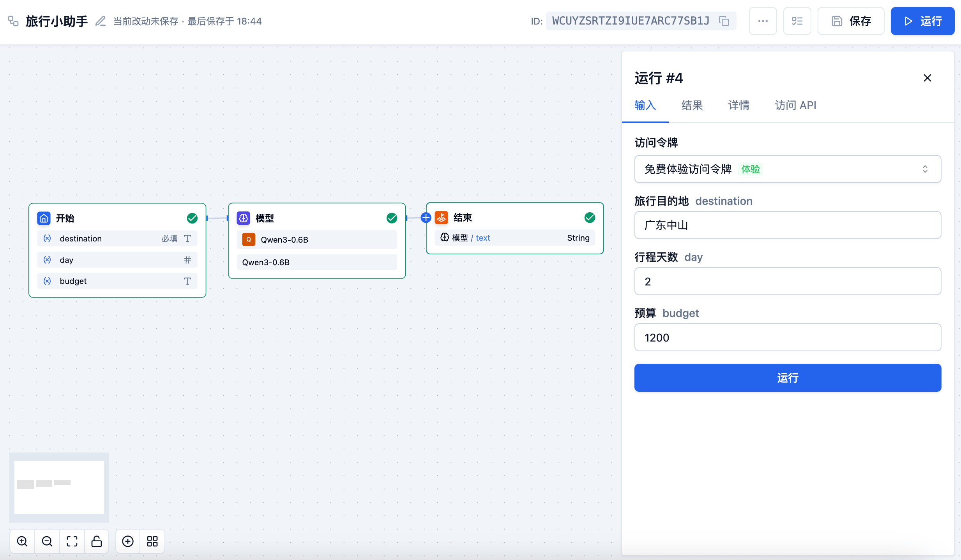Click the add node plus-circle icon
Screen dimensions: 961x560
click(x=128, y=541)
